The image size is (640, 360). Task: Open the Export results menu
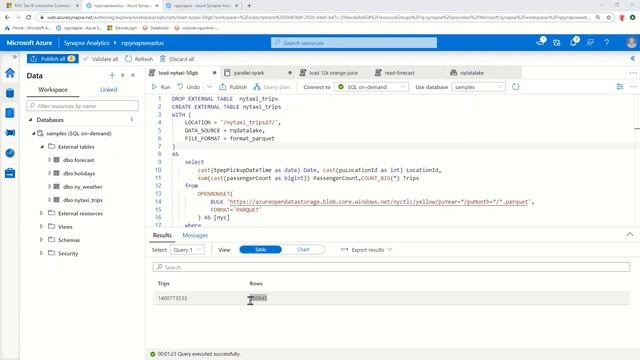coord(366,249)
